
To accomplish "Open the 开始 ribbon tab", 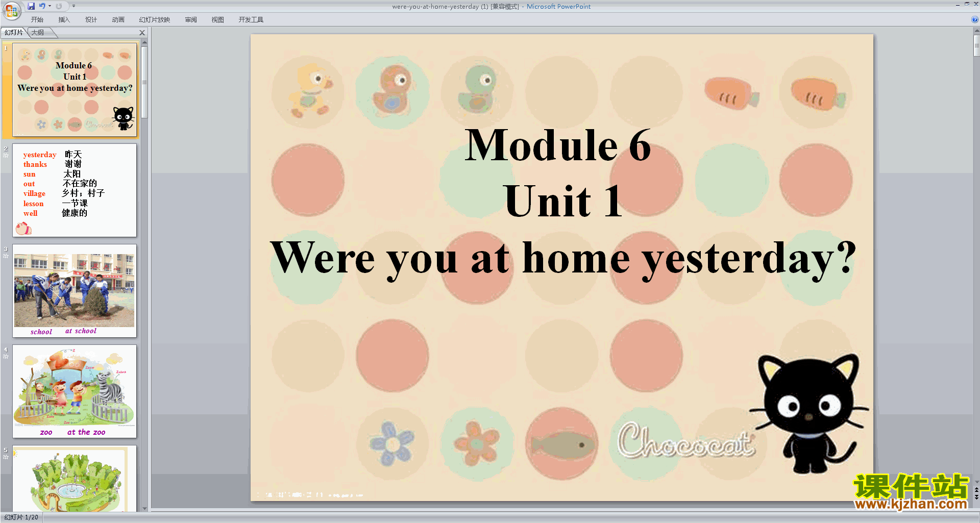I will [37, 20].
